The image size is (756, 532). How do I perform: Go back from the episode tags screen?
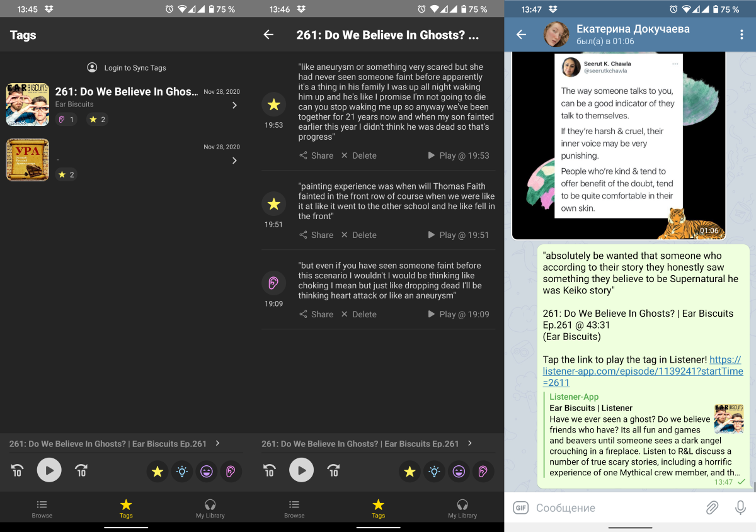[x=269, y=35]
